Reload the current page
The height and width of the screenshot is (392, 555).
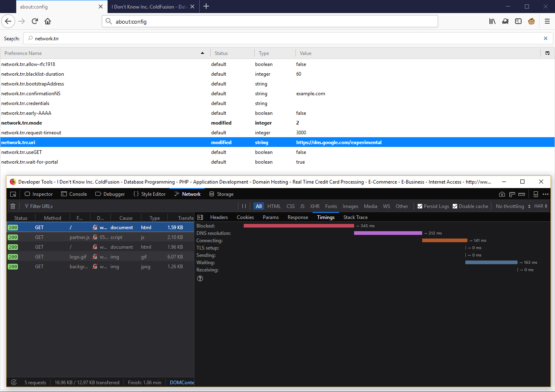(35, 21)
